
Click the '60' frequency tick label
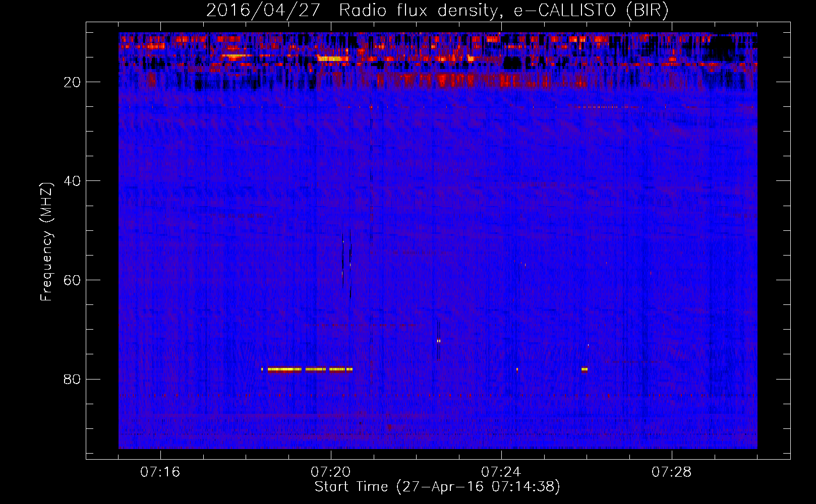click(72, 280)
